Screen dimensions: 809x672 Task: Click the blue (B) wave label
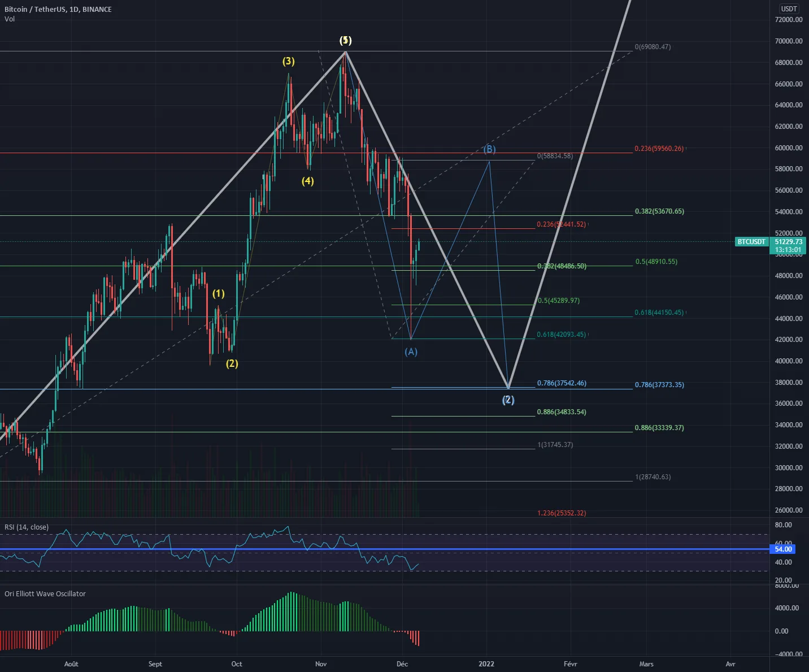[489, 149]
